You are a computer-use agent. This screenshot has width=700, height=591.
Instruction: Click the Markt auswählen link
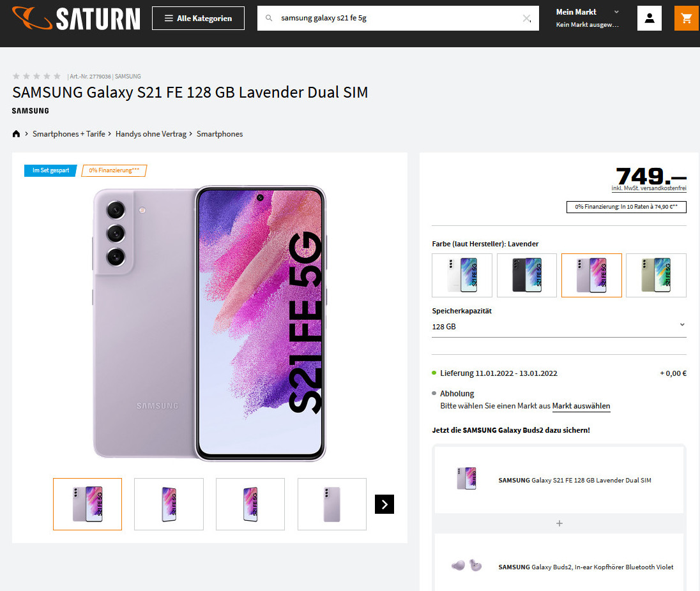click(x=581, y=406)
